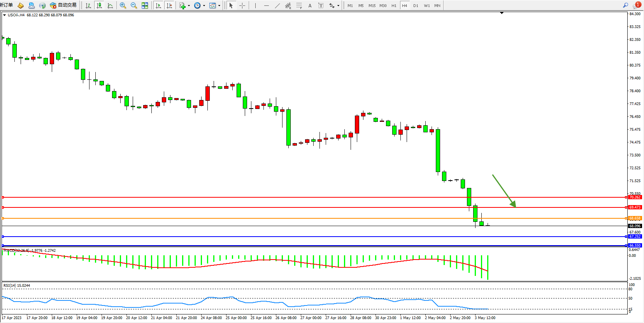Toggle auto scroll of the chart
644x323 pixels.
pyautogui.click(x=158, y=5)
